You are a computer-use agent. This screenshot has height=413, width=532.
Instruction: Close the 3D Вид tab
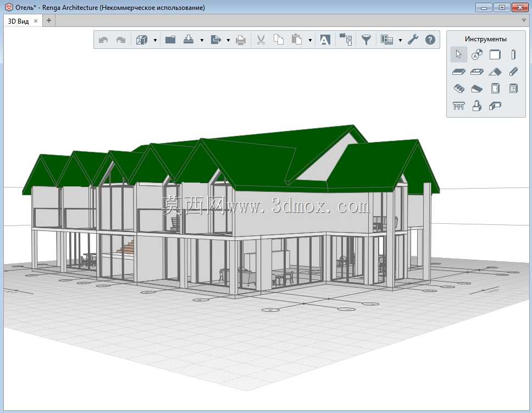(x=36, y=21)
